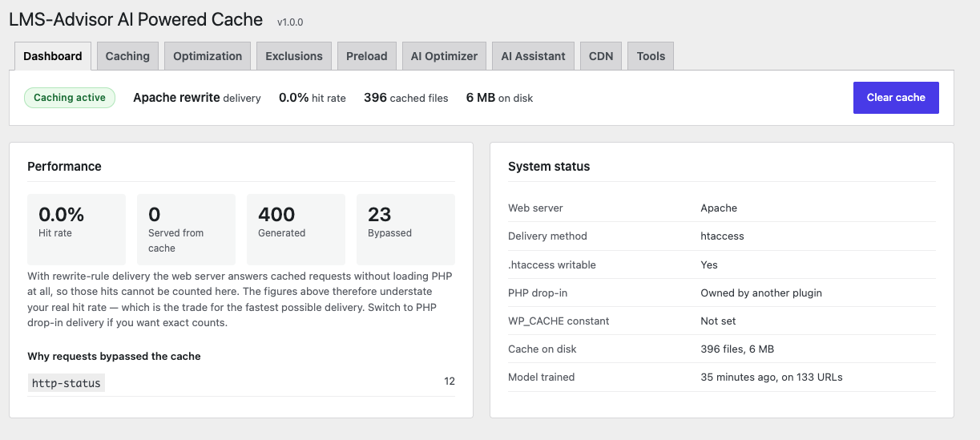
Task: Click the Caching active status badge
Action: click(70, 98)
